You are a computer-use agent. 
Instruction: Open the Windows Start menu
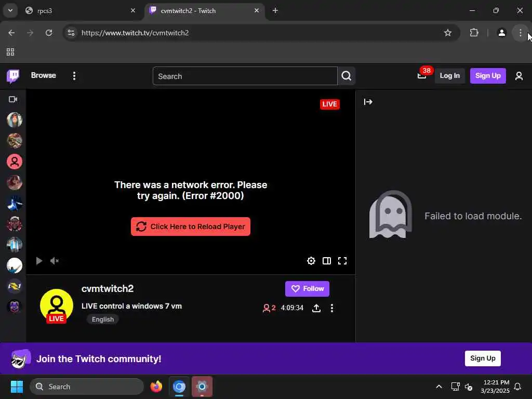click(x=17, y=387)
